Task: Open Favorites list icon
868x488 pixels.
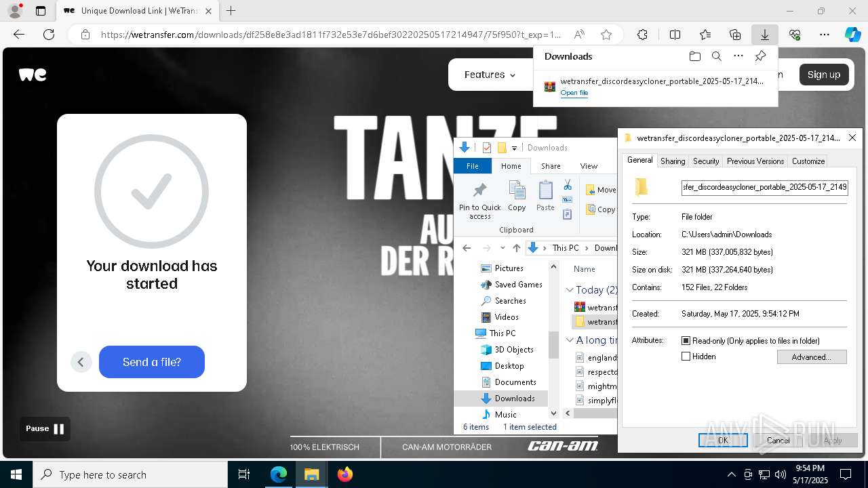Action: click(x=705, y=35)
